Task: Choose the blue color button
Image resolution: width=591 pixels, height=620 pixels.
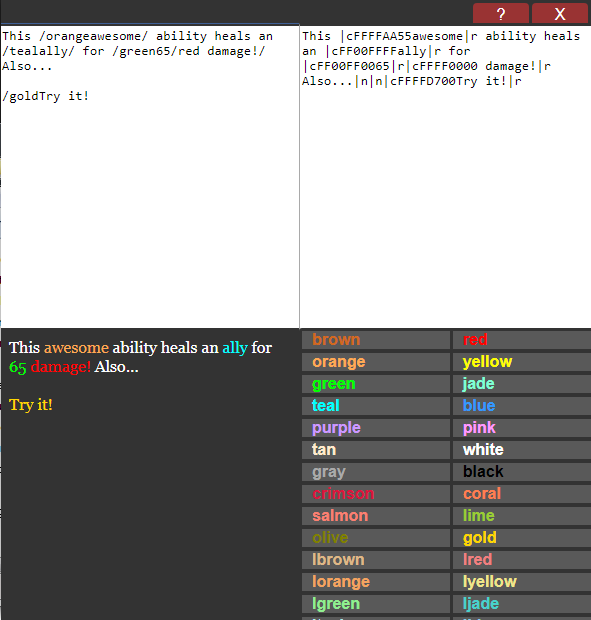Action: (522, 406)
